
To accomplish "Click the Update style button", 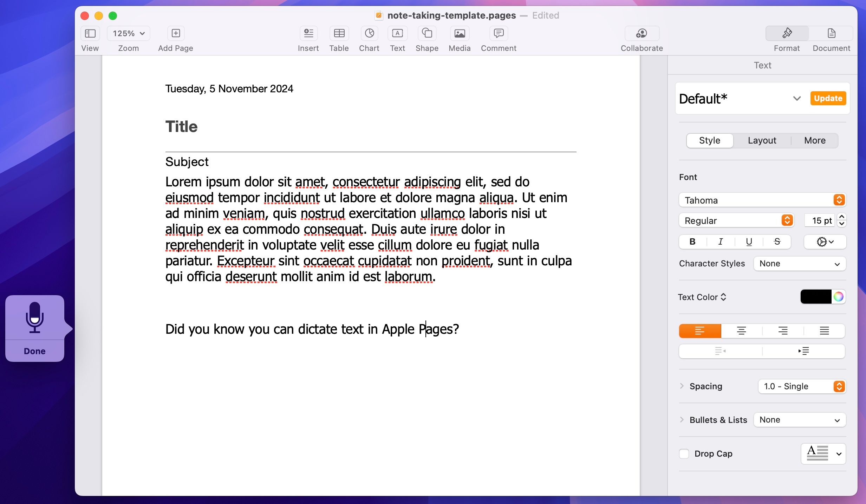I will pos(828,98).
